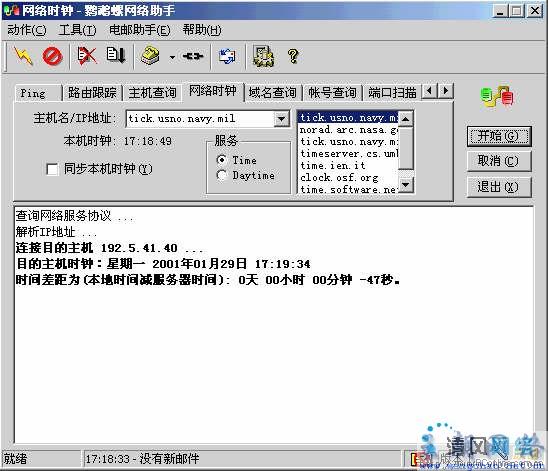The width and height of the screenshot is (548, 471).
Task: Switch to the 路由跟踪 tab
Action: pyautogui.click(x=92, y=93)
